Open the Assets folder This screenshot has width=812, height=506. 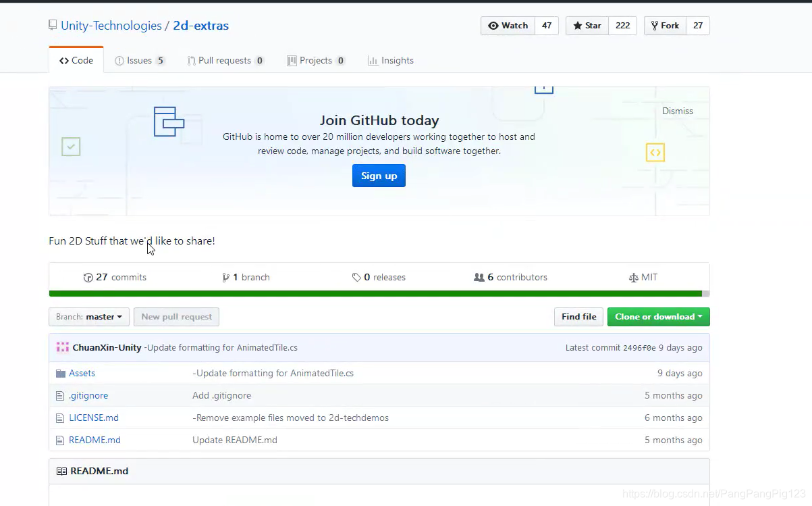click(82, 373)
